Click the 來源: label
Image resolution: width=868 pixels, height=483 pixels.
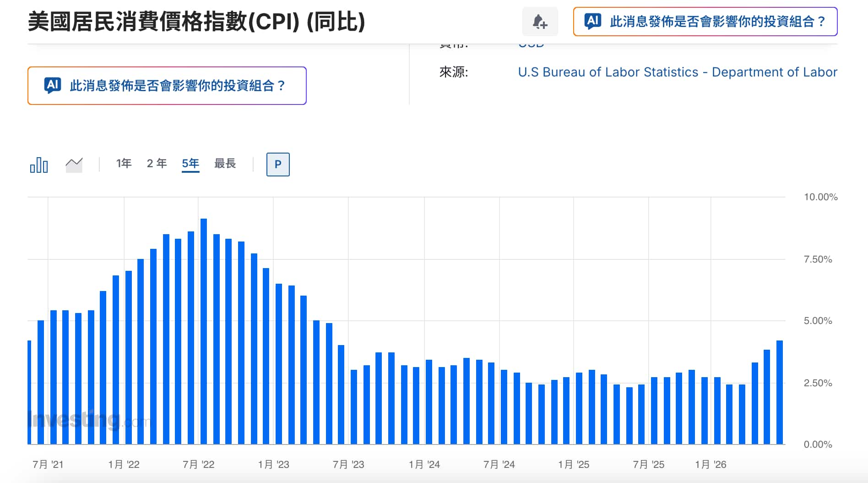(454, 72)
